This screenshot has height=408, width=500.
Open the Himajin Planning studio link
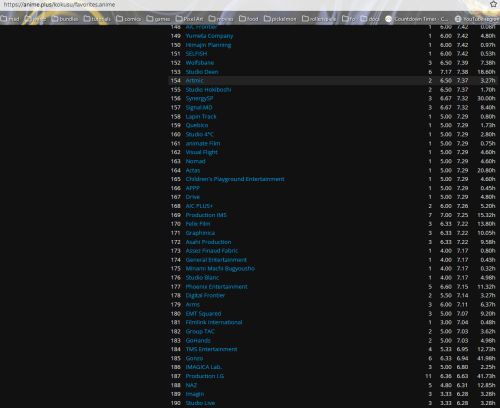coord(208,45)
